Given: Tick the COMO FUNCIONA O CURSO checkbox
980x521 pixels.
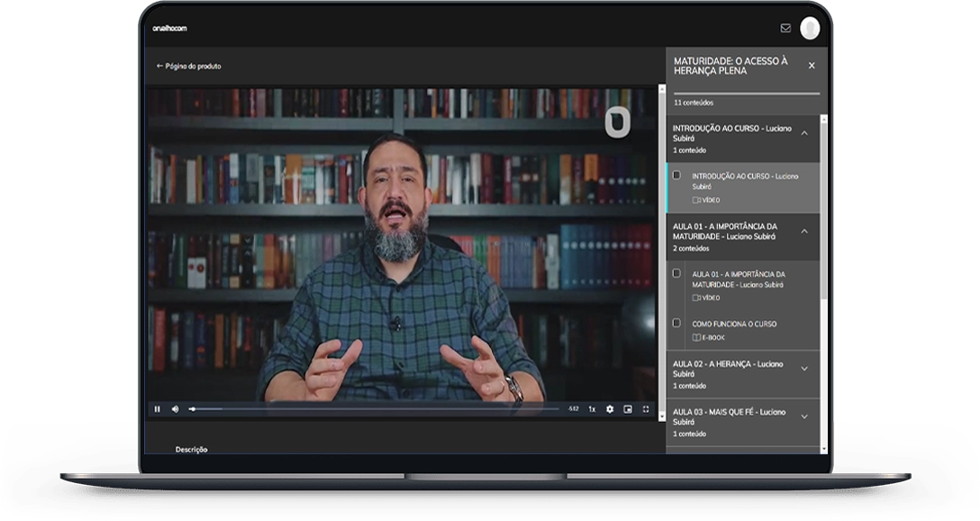Looking at the screenshot, I should pyautogui.click(x=676, y=323).
